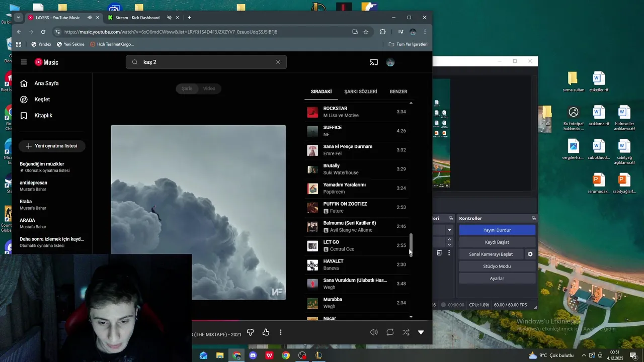644x362 pixels.
Task: Open the Hızlı TeslimatKargo bookmark
Action: tap(112, 44)
